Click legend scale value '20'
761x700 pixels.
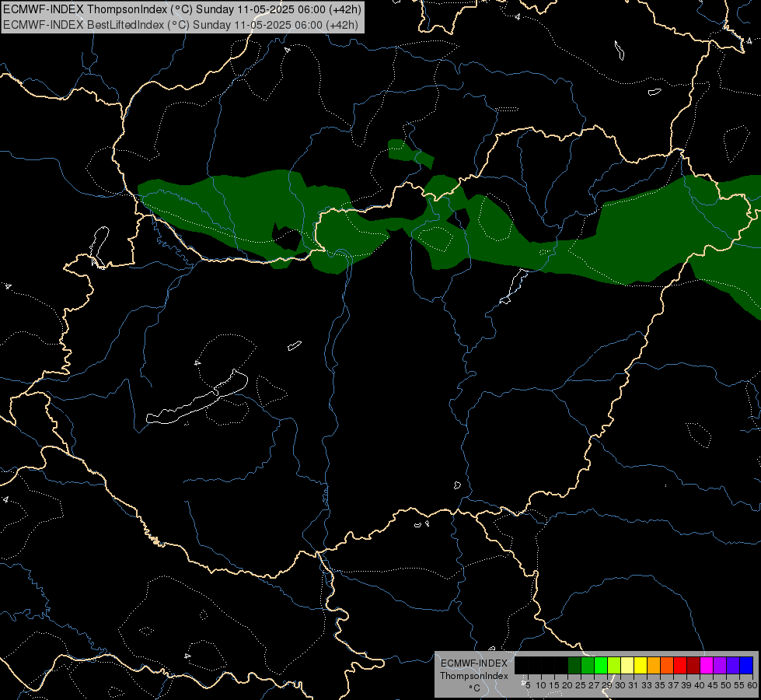pos(567,685)
